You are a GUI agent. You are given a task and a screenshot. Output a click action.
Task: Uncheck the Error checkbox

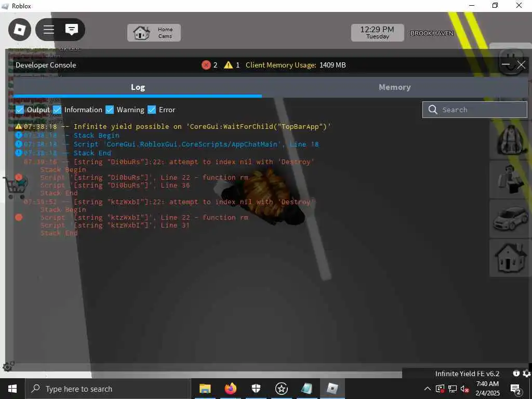(152, 110)
